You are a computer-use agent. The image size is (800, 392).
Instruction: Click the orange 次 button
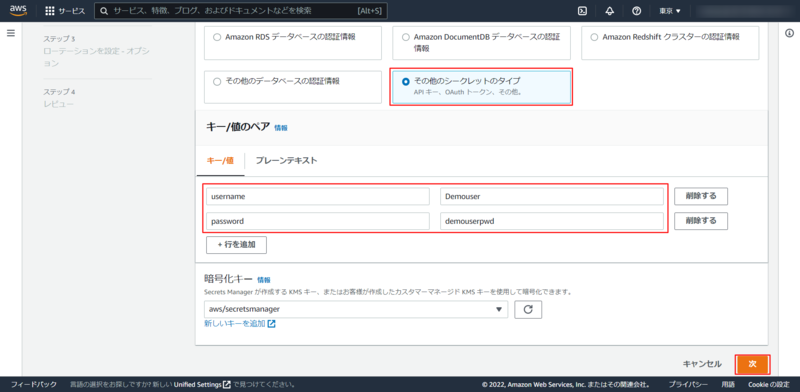(x=752, y=364)
